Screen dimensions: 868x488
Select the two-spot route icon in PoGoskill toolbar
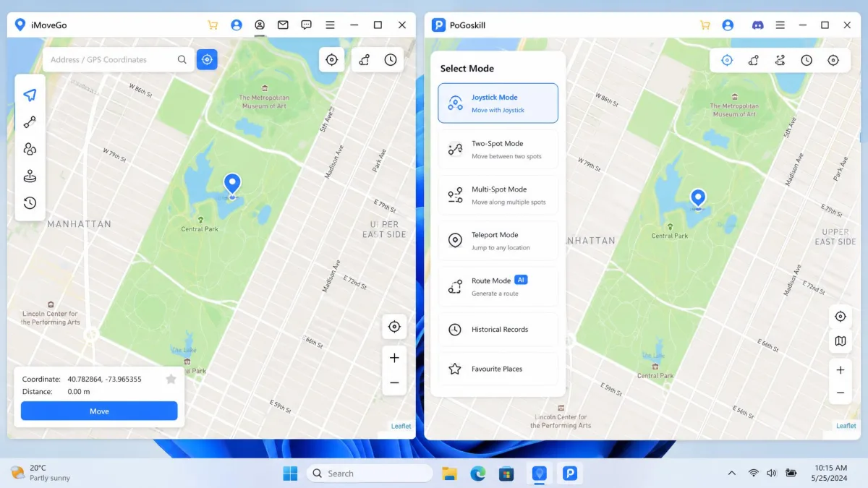pyautogui.click(x=754, y=61)
